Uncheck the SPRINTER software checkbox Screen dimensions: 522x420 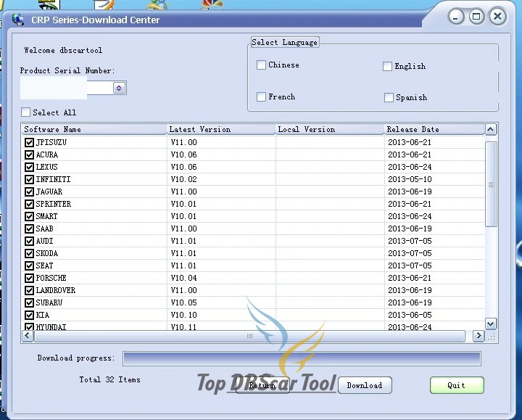(x=29, y=204)
